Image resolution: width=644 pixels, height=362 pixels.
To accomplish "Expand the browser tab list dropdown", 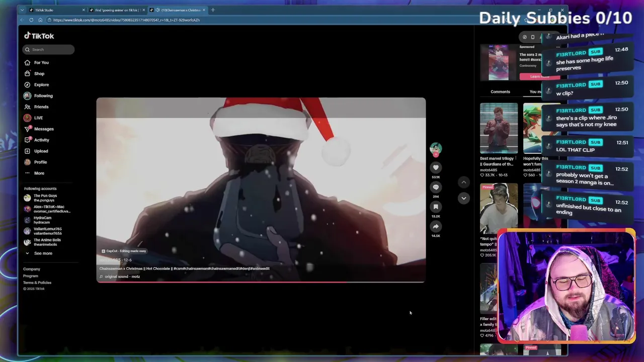I will (x=22, y=10).
